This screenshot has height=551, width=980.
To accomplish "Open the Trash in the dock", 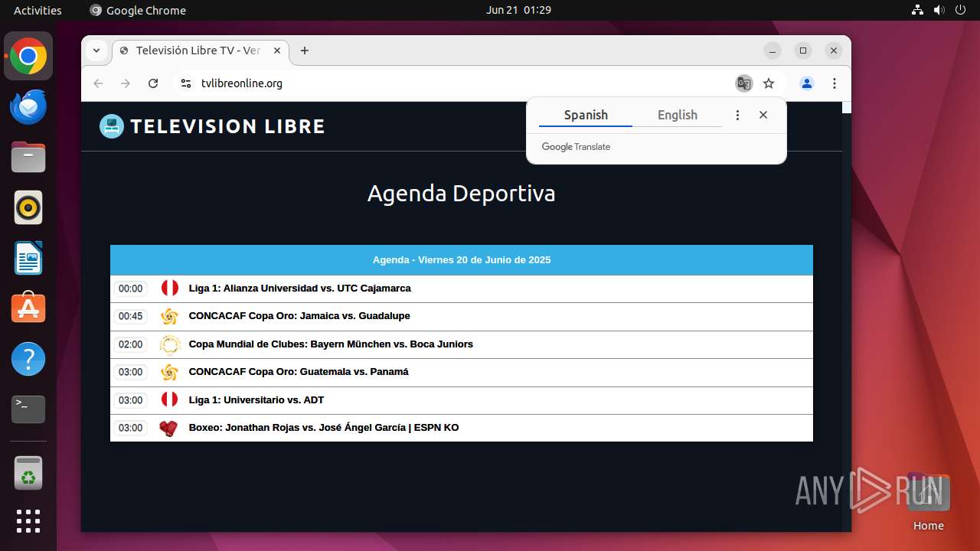I will tap(28, 473).
